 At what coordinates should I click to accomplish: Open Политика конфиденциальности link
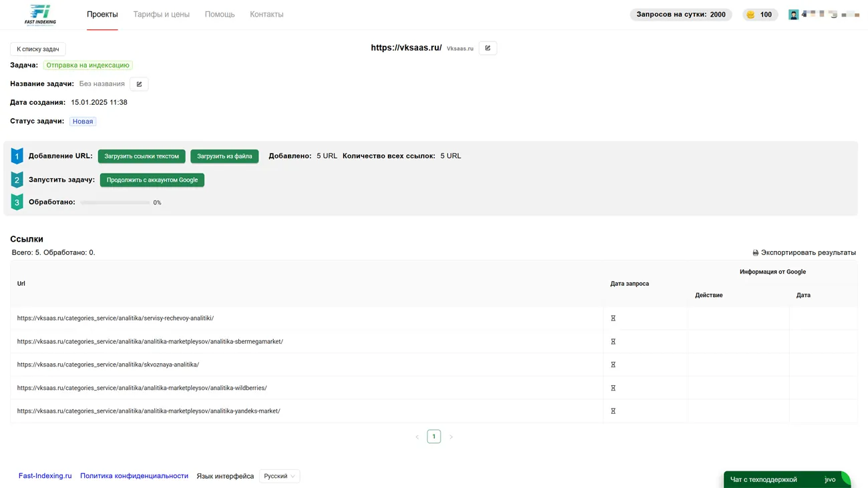134,476
